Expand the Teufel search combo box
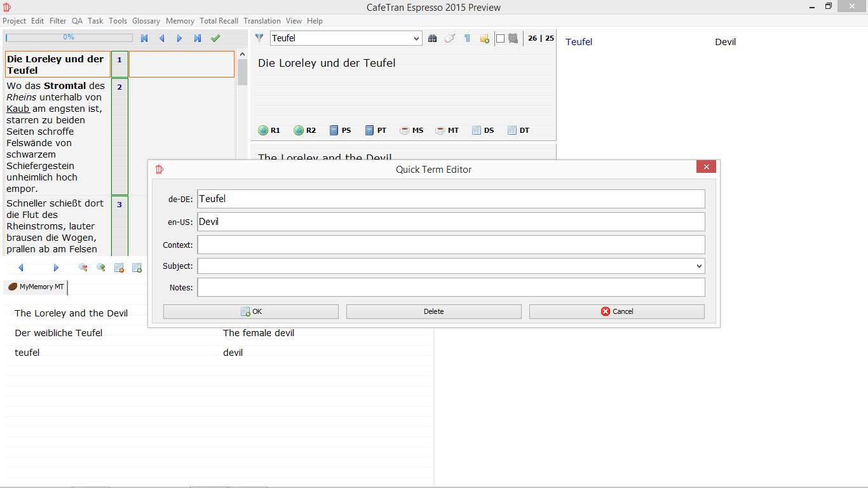 [x=417, y=38]
